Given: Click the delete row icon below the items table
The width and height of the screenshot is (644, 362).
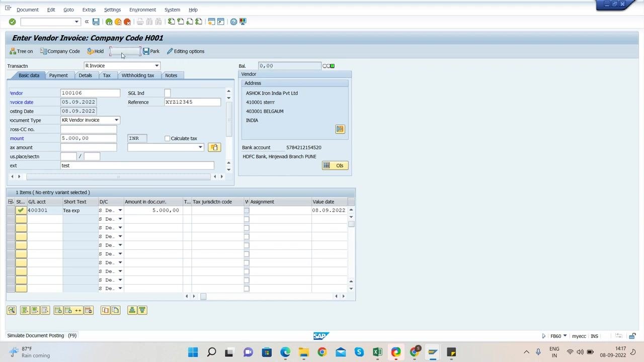Looking at the screenshot, I should [x=89, y=310].
